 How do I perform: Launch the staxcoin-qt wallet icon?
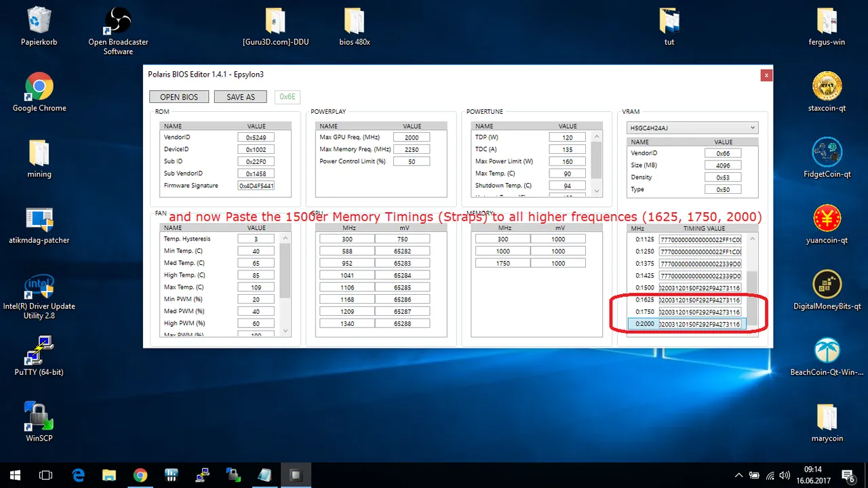[827, 92]
